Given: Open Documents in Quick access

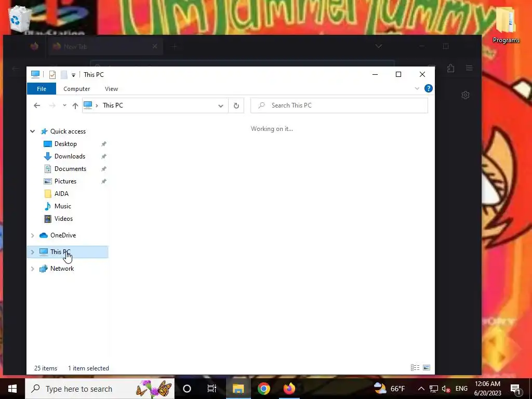Looking at the screenshot, I should coord(70,169).
